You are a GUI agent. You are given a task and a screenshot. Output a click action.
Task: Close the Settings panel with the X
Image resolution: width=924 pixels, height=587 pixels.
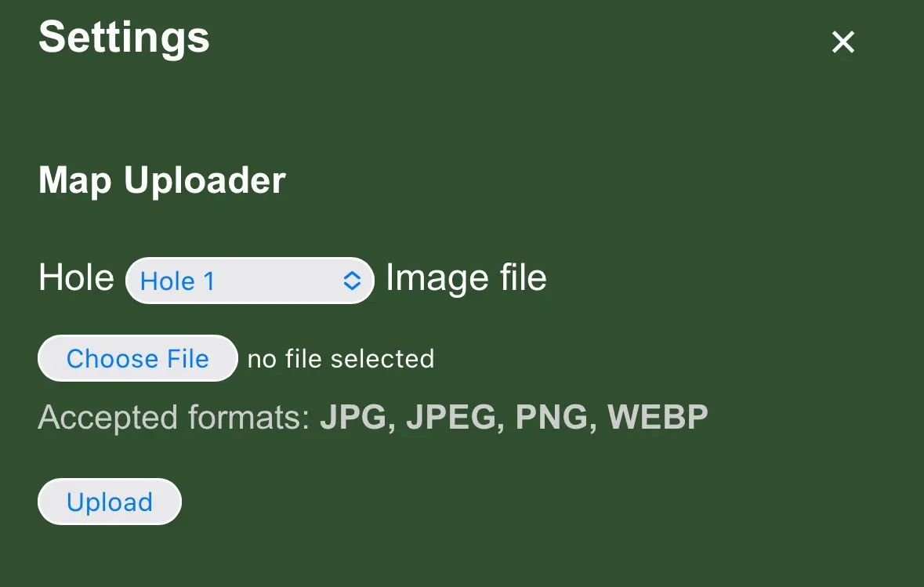click(x=842, y=42)
